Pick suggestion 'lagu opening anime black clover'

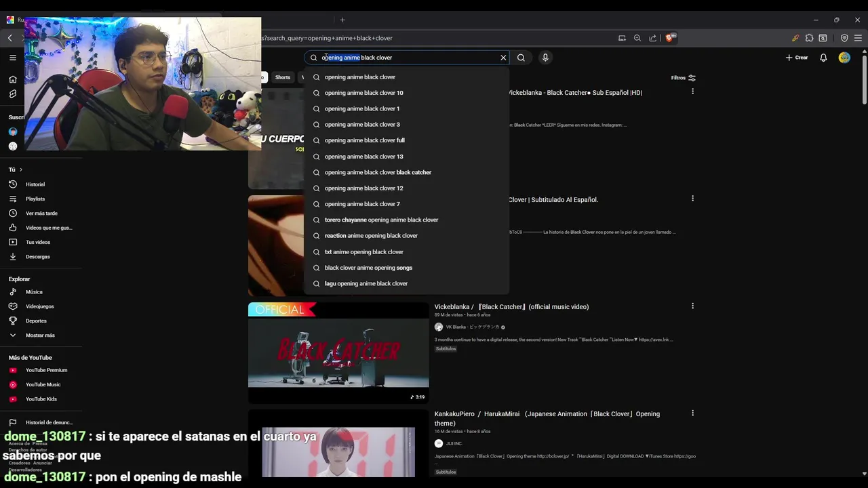click(406, 283)
